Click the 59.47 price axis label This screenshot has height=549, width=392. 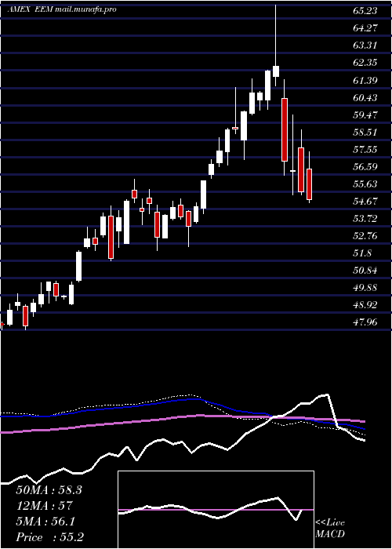(x=365, y=115)
